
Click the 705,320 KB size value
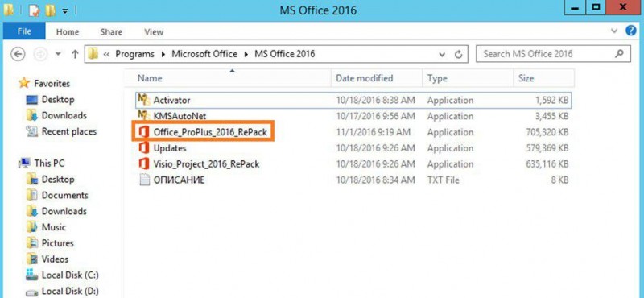pos(547,132)
